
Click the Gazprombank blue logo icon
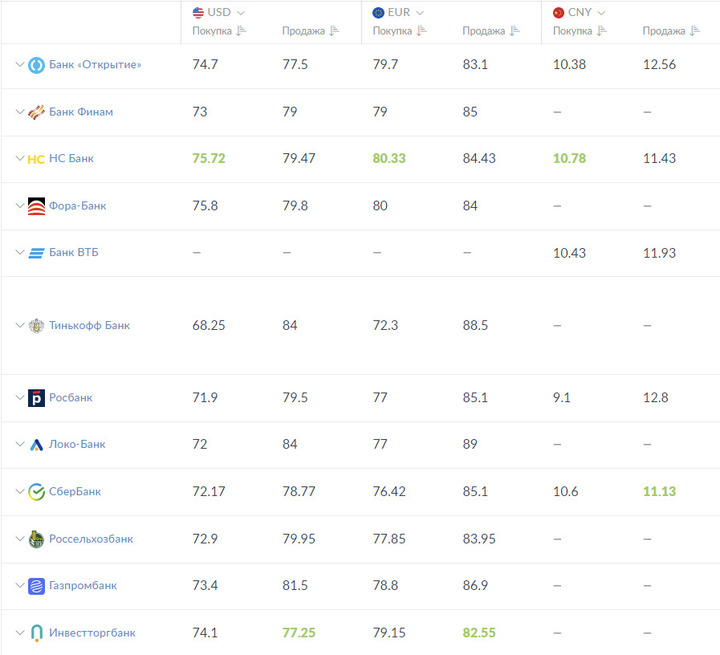pos(36,586)
